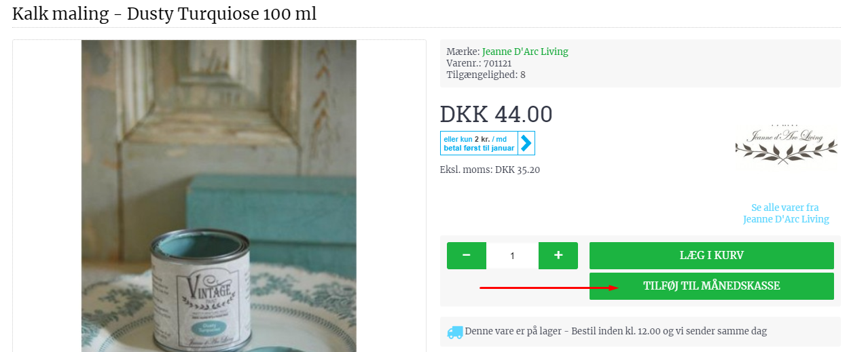This screenshot has height=352, width=868.
Task: Click the DKK 44.00 price
Action: pos(496,114)
